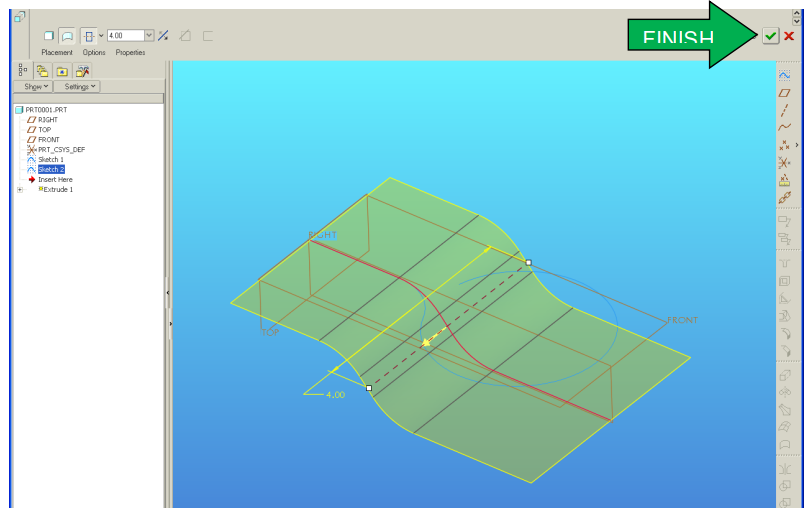Screen dimensions: 808x514
Task: Open the depth type option dropdown arrow
Action: (x=101, y=36)
